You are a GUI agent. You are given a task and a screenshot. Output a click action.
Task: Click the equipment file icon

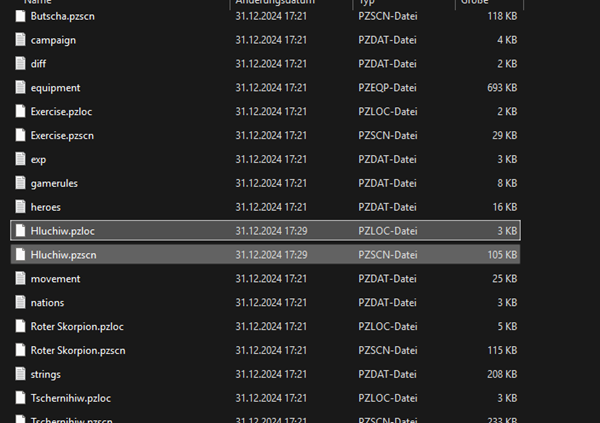pyautogui.click(x=20, y=88)
